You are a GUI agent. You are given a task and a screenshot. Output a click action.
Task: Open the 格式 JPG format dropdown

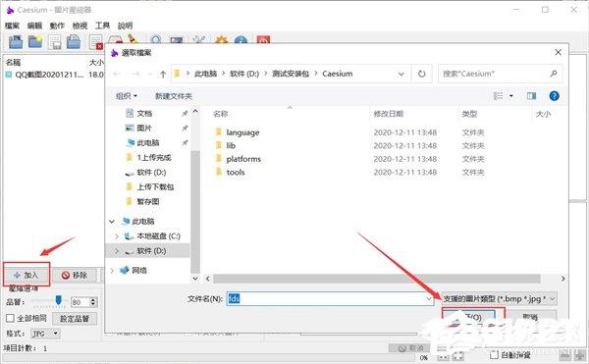pyautogui.click(x=45, y=334)
